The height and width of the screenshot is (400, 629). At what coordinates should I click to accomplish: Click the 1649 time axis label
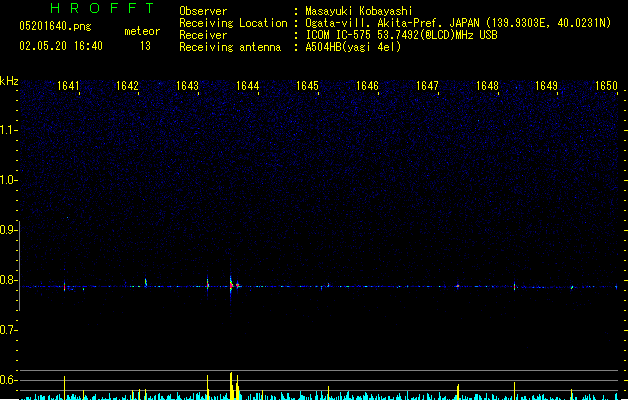[x=546, y=86]
